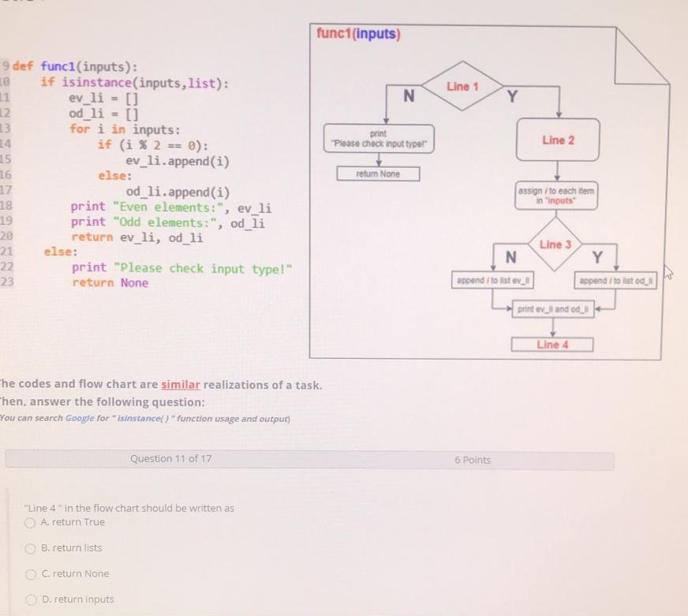The height and width of the screenshot is (616, 688).
Task: Select answer option D, return inputs
Action: [29, 599]
